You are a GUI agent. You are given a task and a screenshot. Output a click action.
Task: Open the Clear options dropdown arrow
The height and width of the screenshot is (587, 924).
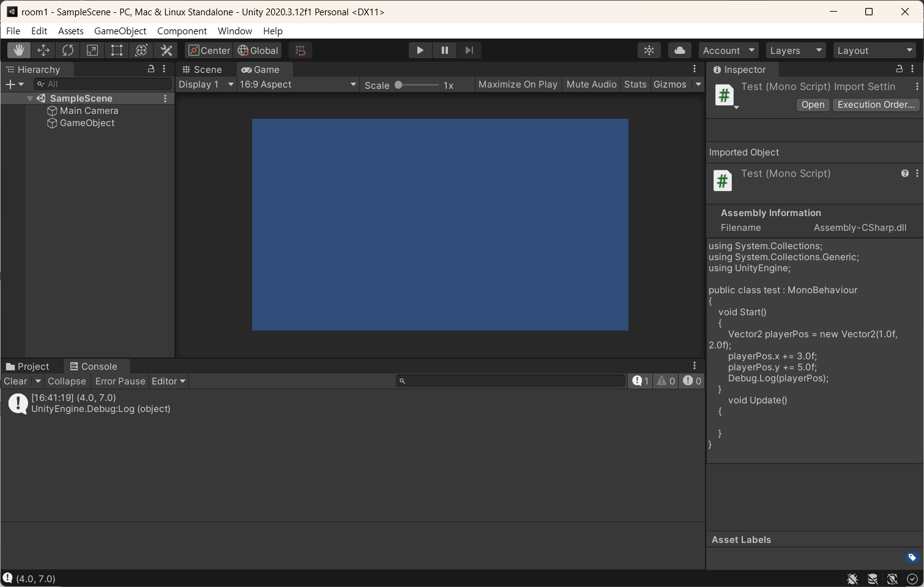(x=38, y=381)
